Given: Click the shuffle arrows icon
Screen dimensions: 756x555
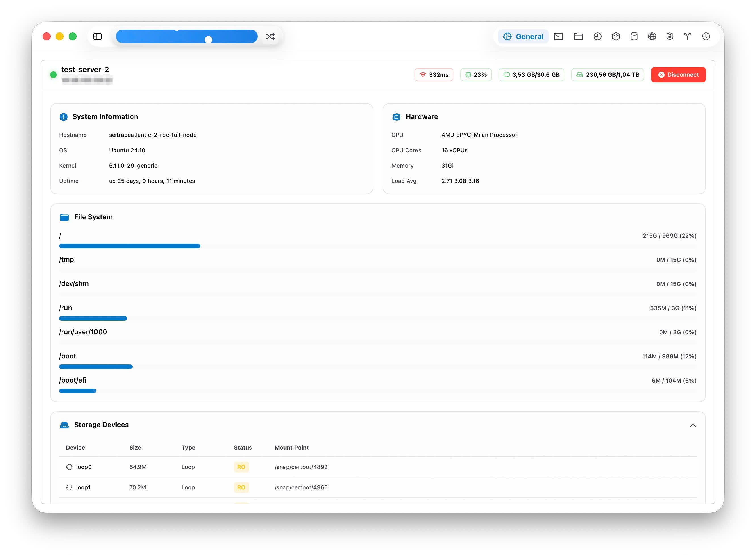Looking at the screenshot, I should [x=270, y=36].
